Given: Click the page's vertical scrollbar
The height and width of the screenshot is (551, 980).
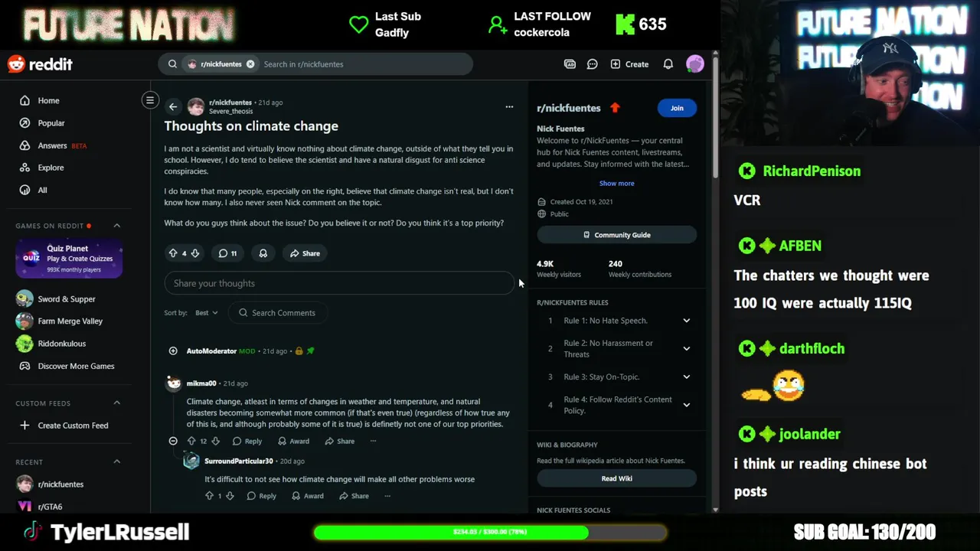Looking at the screenshot, I should 715,119.
